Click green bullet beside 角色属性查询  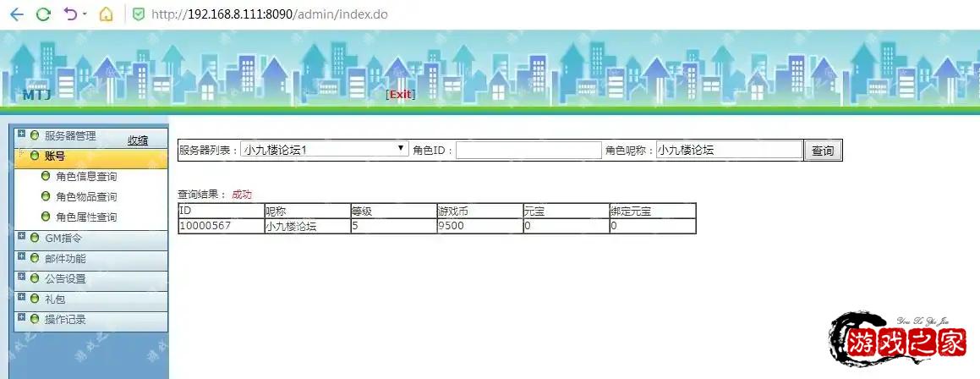tap(46, 217)
